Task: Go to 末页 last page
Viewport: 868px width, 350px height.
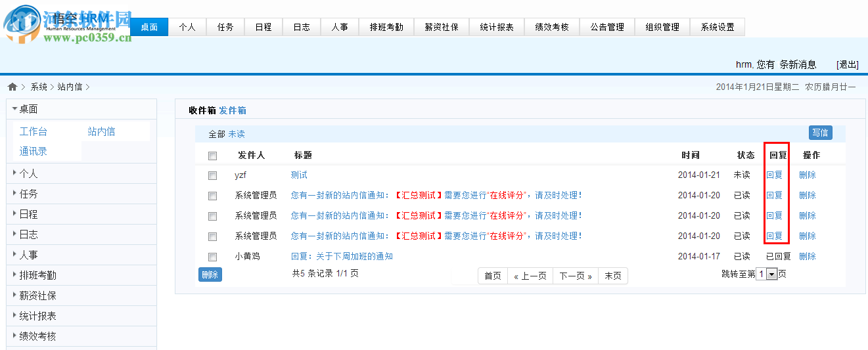Action: click(x=613, y=276)
